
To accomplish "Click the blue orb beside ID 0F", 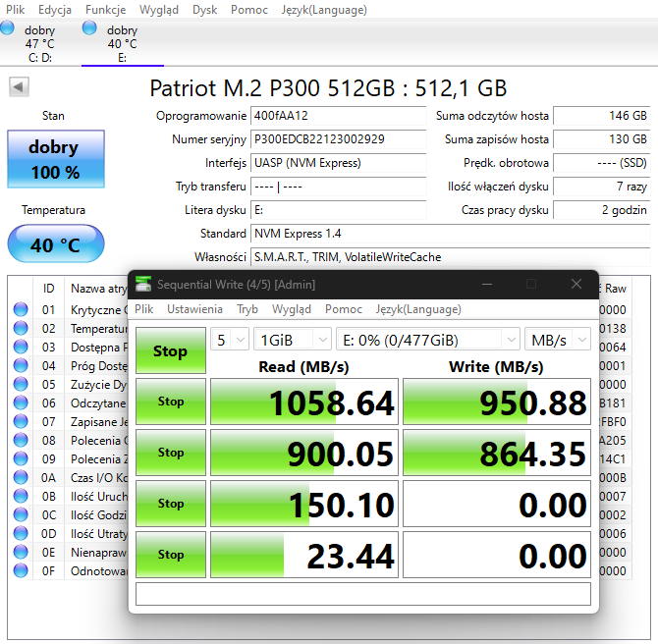I will [x=21, y=571].
